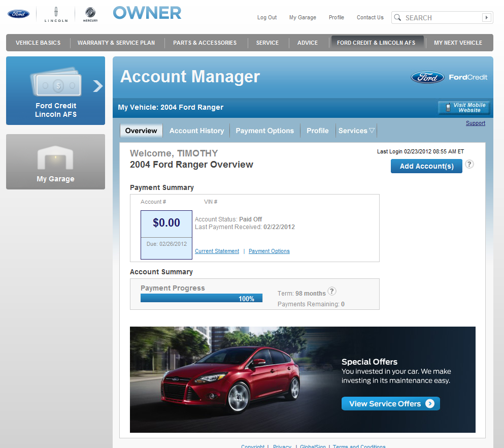Open Profile link in top header
The width and height of the screenshot is (504, 448).
tap(336, 17)
